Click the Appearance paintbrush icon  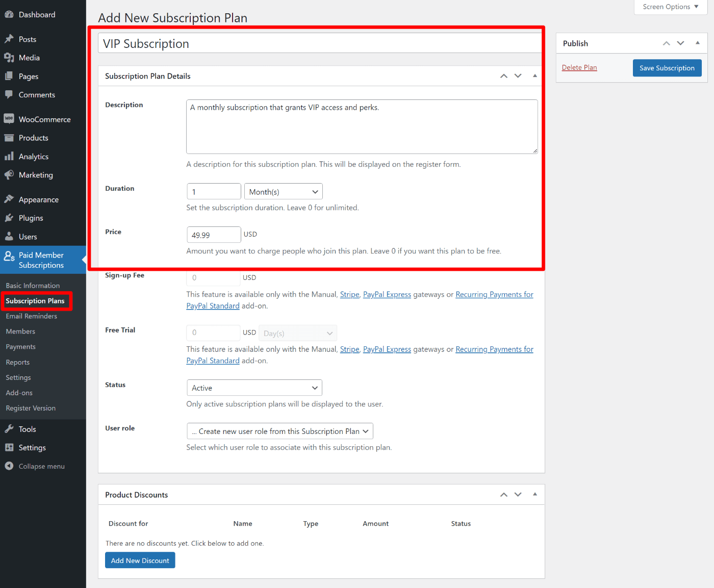[9, 199]
